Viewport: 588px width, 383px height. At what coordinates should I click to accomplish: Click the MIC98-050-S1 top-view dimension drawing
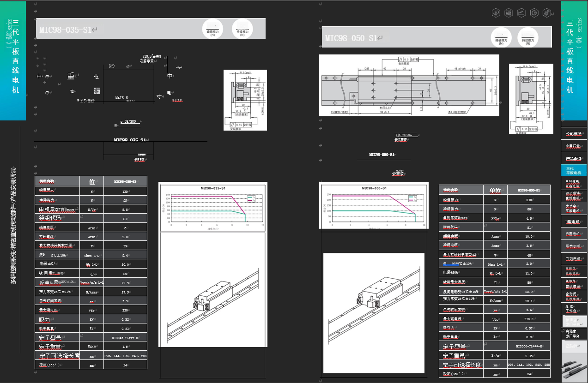tap(409, 85)
